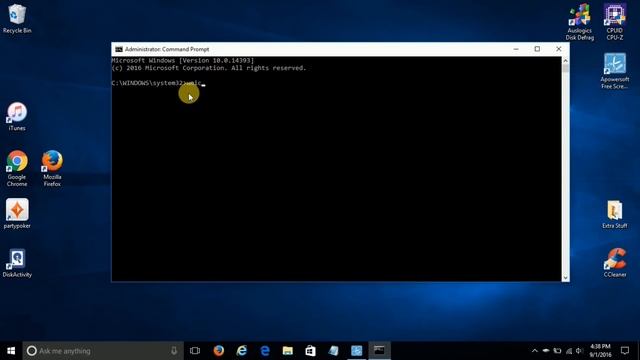Open the Windows Store taskbar icon

coord(311,351)
